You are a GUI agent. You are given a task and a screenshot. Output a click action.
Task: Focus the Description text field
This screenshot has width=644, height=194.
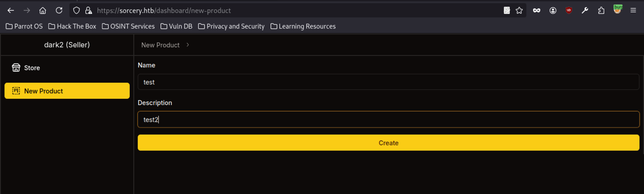click(388, 119)
